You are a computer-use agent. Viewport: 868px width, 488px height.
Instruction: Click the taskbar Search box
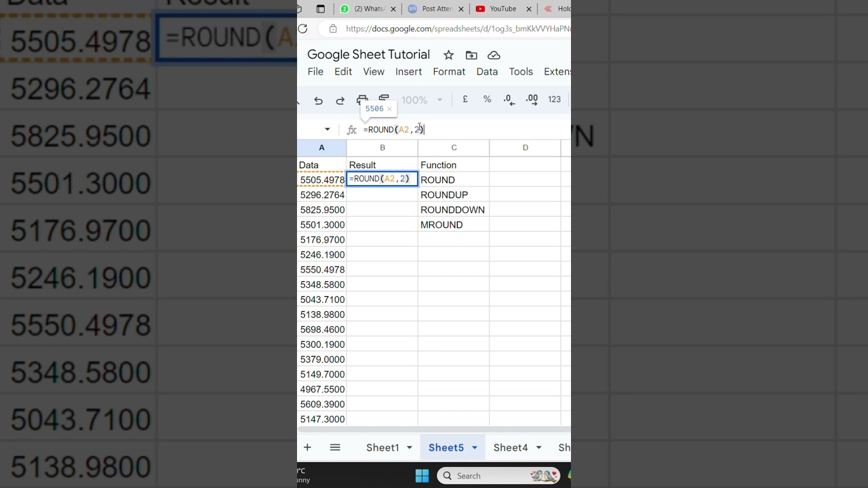tap(498, 476)
